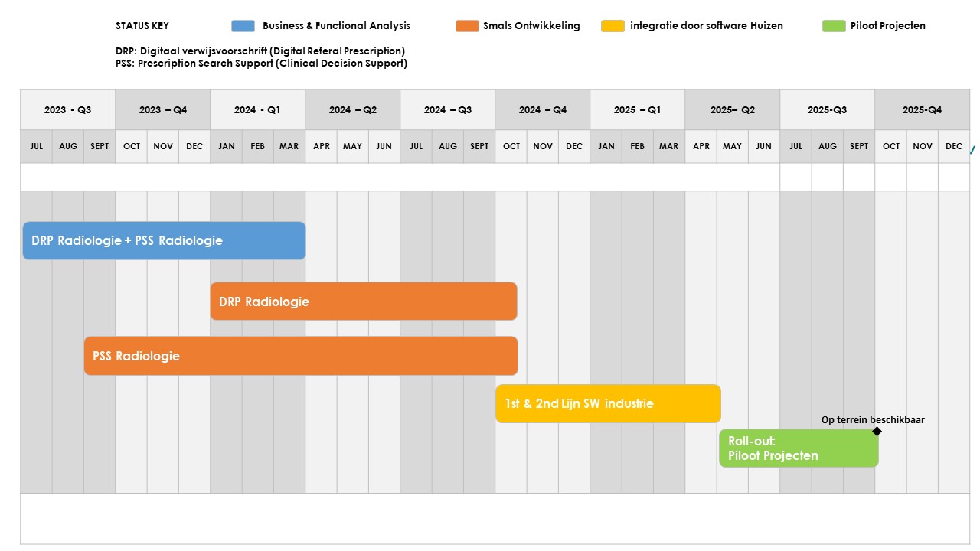
Task: Click the 2024 - Q1 quarter header
Action: click(x=257, y=110)
